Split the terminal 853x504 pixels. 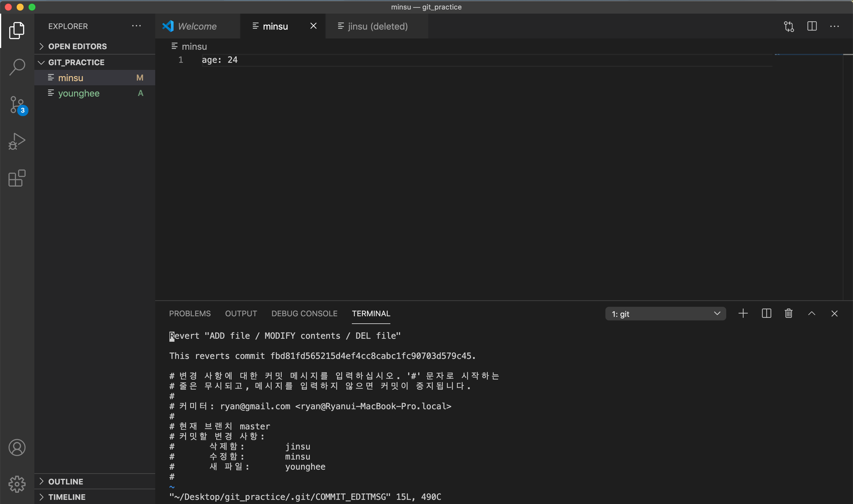point(766,313)
